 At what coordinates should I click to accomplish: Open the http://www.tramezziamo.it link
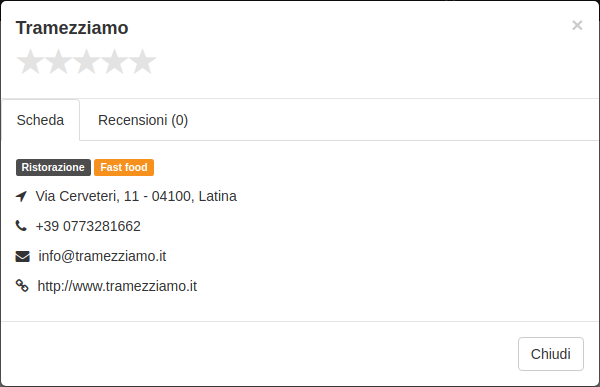coord(117,286)
